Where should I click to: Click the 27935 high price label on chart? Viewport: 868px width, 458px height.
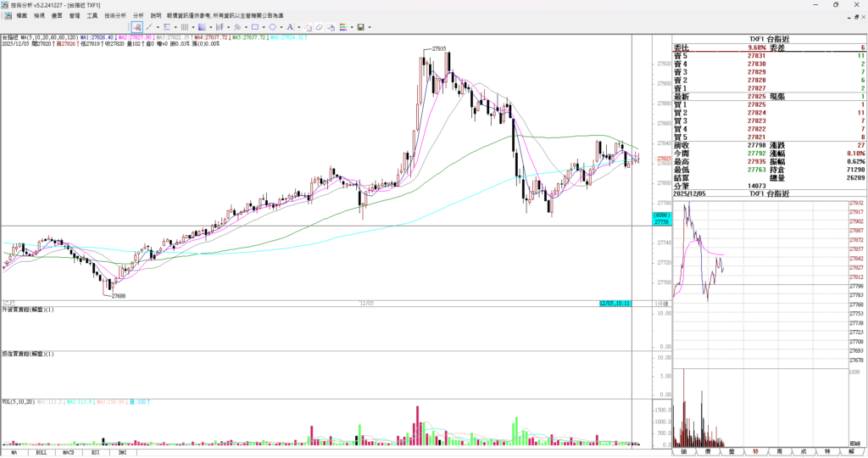[x=439, y=49]
